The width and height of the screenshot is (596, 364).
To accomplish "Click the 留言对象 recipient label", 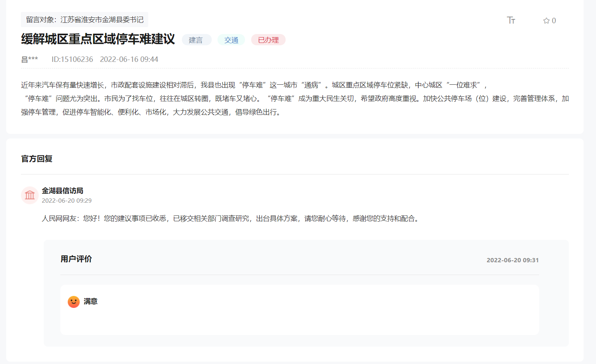I will [84, 20].
